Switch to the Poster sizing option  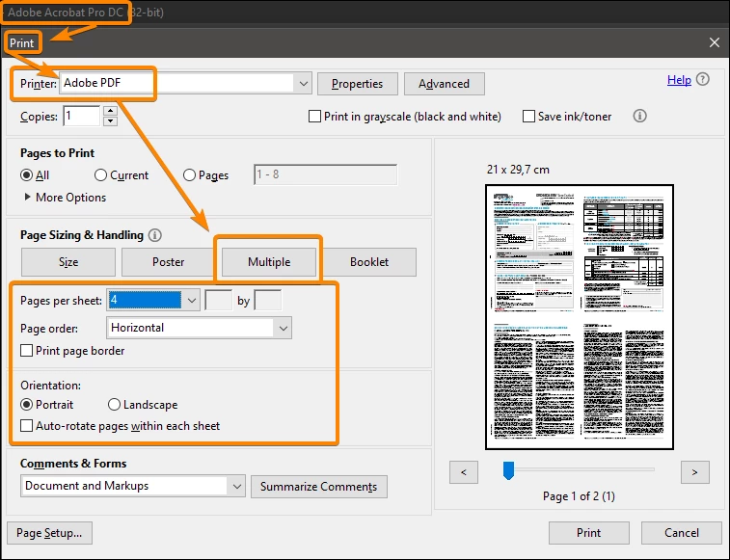(169, 262)
